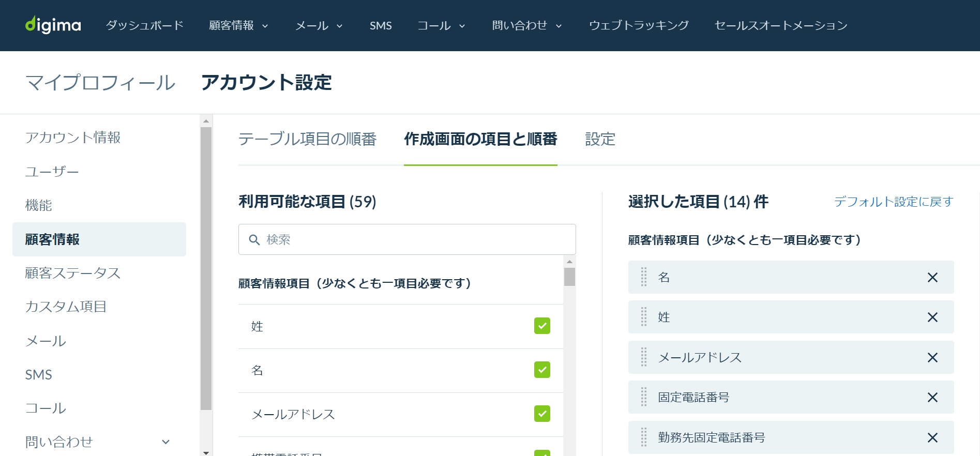This screenshot has width=980, height=456.
Task: Grab drag handle of 勤務先固定電話番号 item
Action: 644,437
